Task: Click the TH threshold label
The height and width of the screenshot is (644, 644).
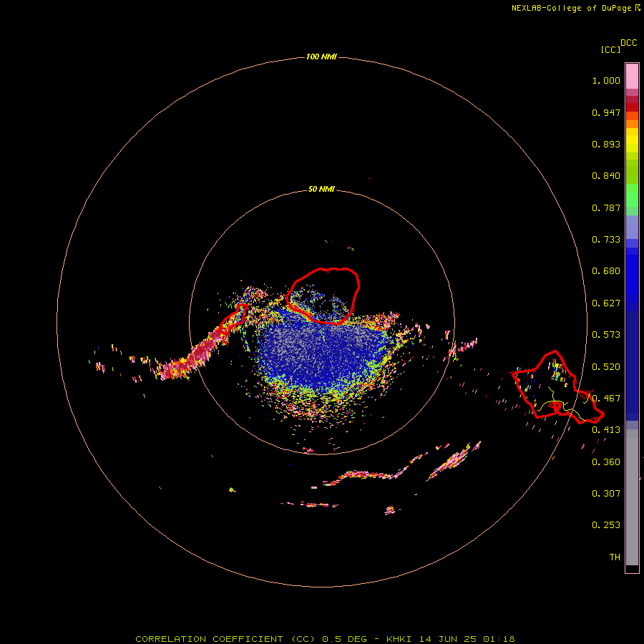Action: (615, 557)
